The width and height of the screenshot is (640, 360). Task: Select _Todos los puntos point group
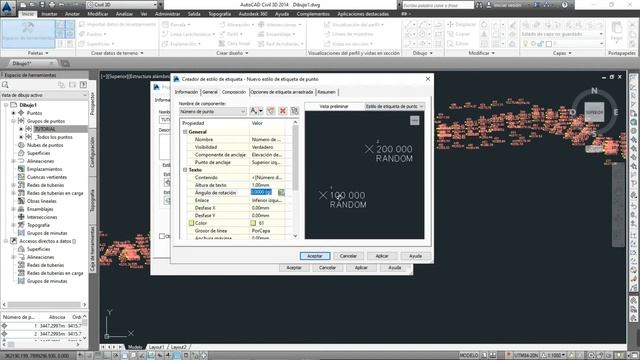(53, 137)
